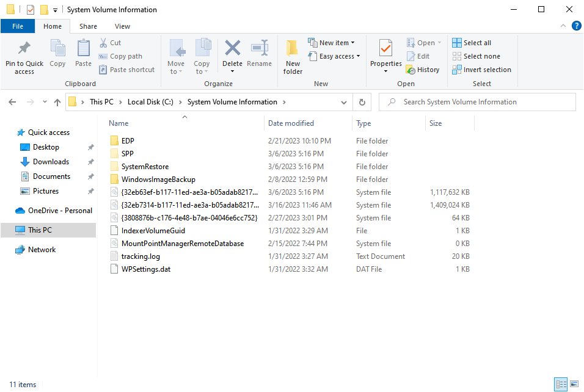This screenshot has width=584, height=392.
Task: Select OneDrive - Personal in sidebar
Action: point(54,211)
